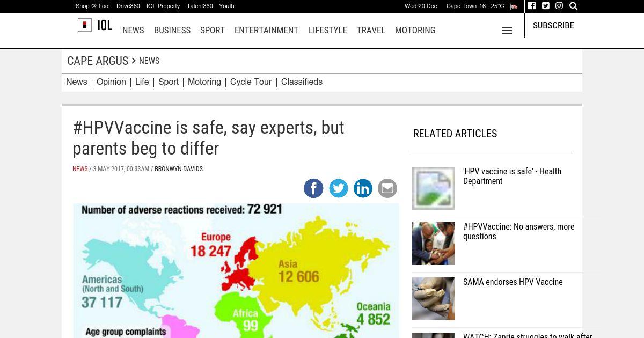Image resolution: width=644 pixels, height=338 pixels.
Task: Click the weather icon beside Cape Town temperature
Action: click(x=514, y=6)
